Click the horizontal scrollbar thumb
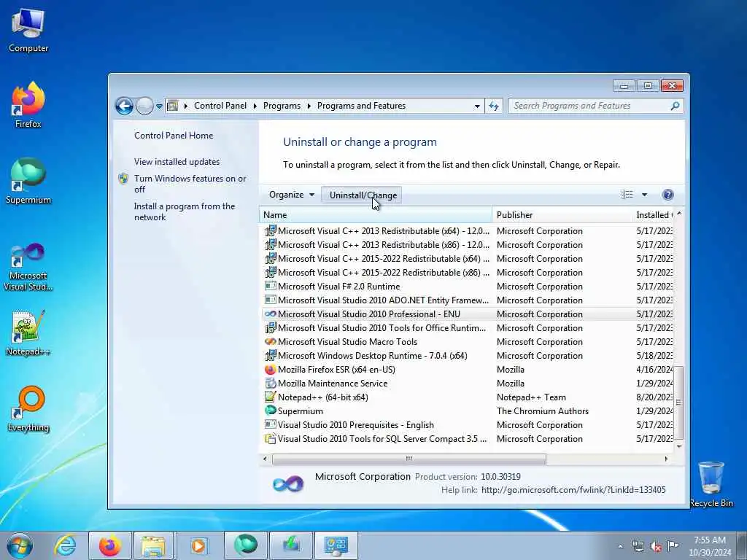Image resolution: width=747 pixels, height=560 pixels. pyautogui.click(x=409, y=459)
